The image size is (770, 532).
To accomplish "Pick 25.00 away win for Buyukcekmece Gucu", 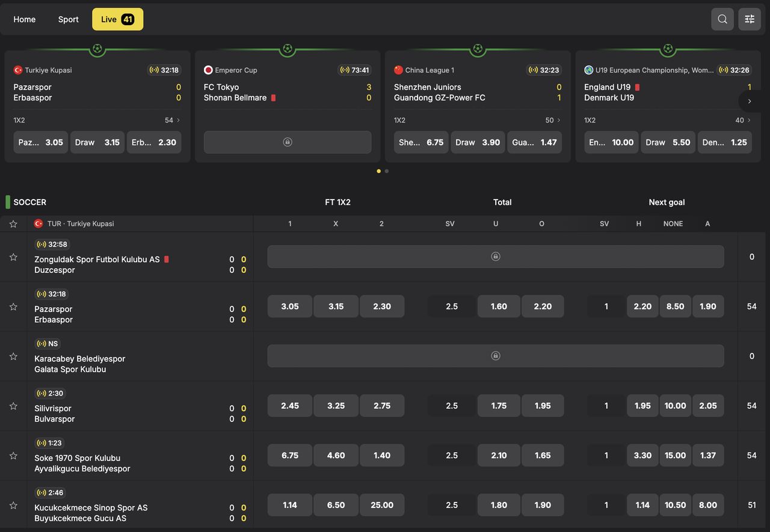I will (382, 505).
